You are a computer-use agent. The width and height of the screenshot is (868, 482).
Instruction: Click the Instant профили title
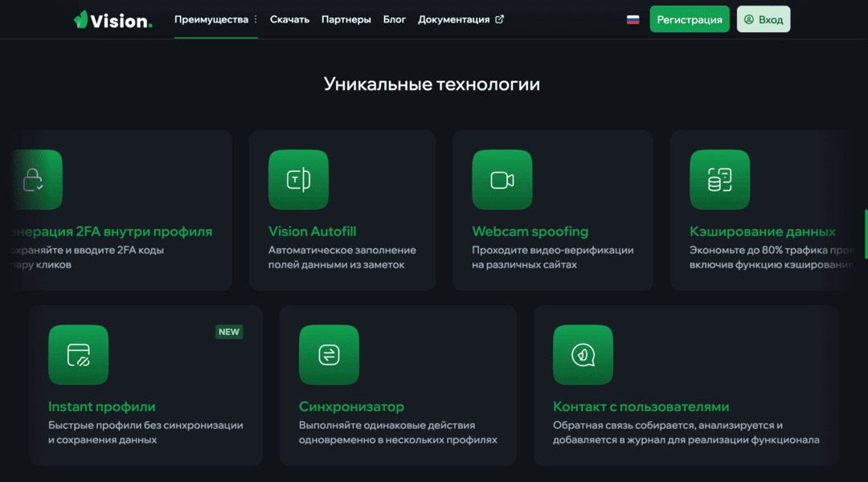click(x=102, y=406)
